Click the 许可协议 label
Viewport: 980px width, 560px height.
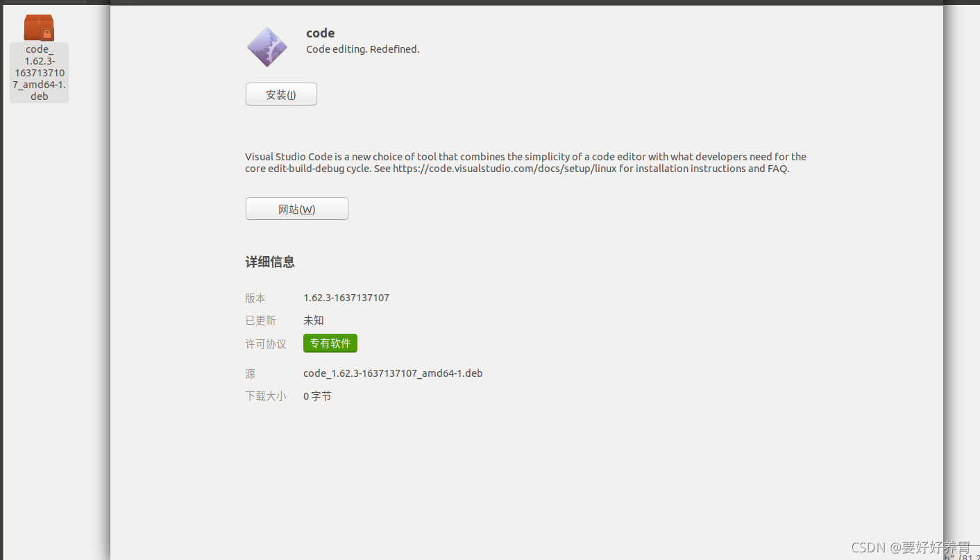pyautogui.click(x=266, y=343)
